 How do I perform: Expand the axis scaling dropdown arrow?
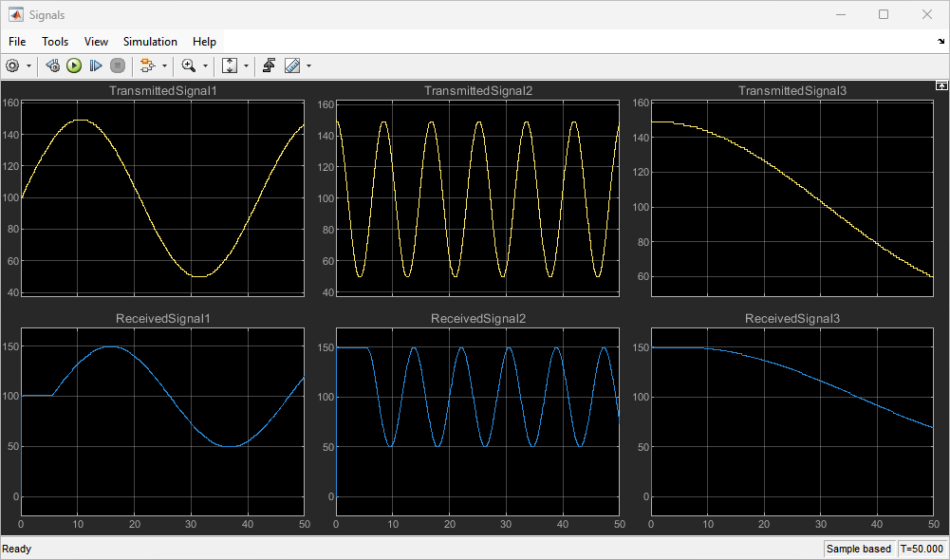click(x=246, y=66)
